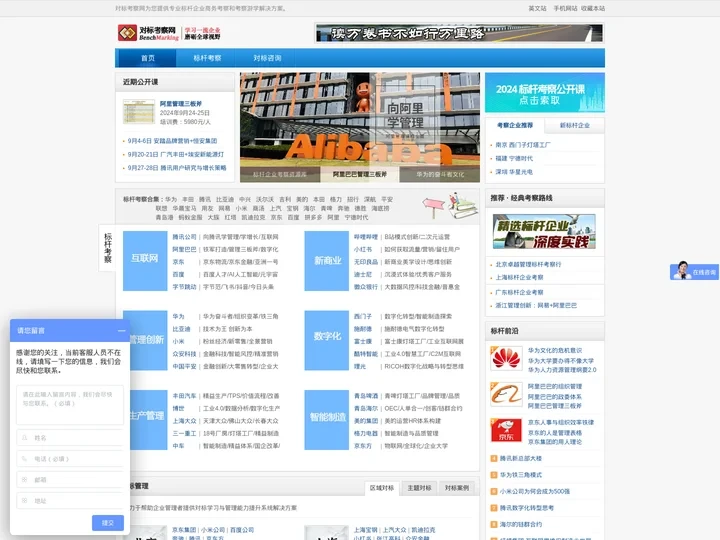This screenshot has width=720, height=540.
Task: Click the 标杆考察 vertical side label
Action: tap(107, 248)
